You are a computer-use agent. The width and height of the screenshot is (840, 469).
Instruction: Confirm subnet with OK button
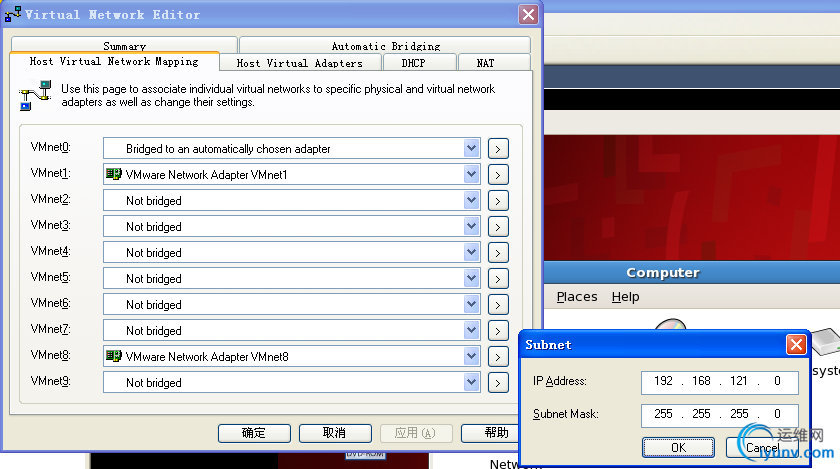[678, 448]
